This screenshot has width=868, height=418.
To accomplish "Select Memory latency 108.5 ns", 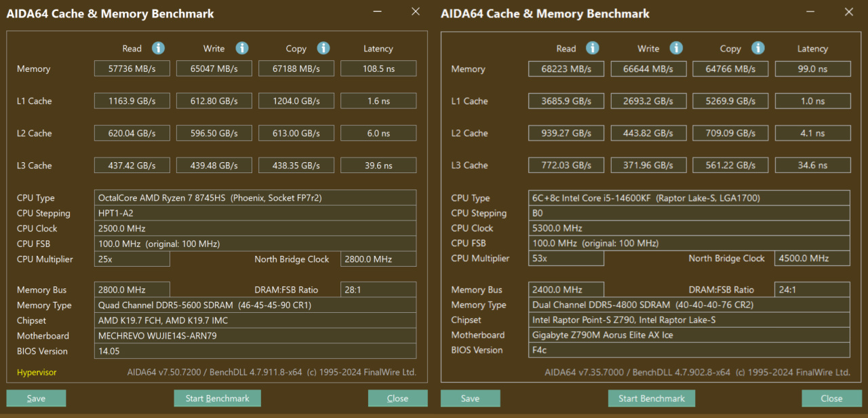I will coord(378,69).
